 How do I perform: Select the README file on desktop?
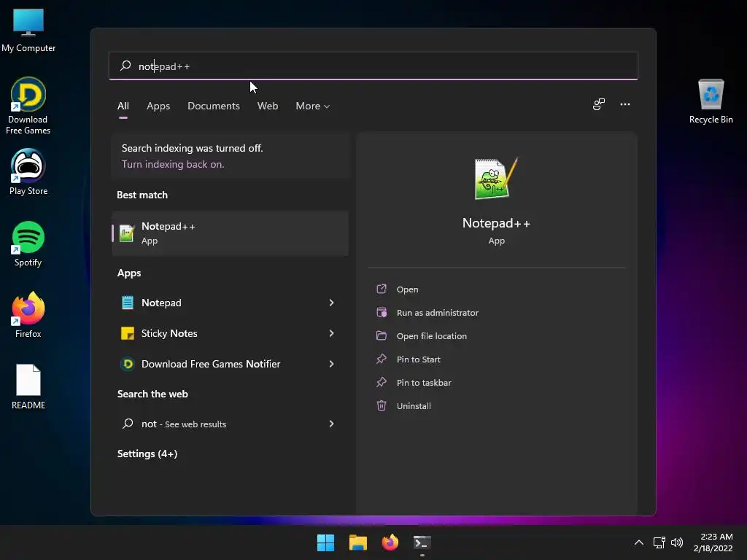point(28,386)
